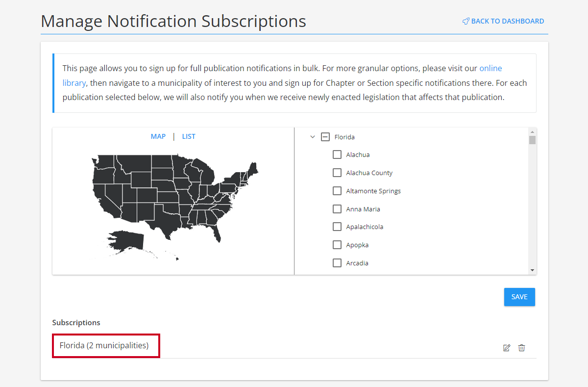Check the Alachua County box
The height and width of the screenshot is (387, 588).
coord(337,173)
